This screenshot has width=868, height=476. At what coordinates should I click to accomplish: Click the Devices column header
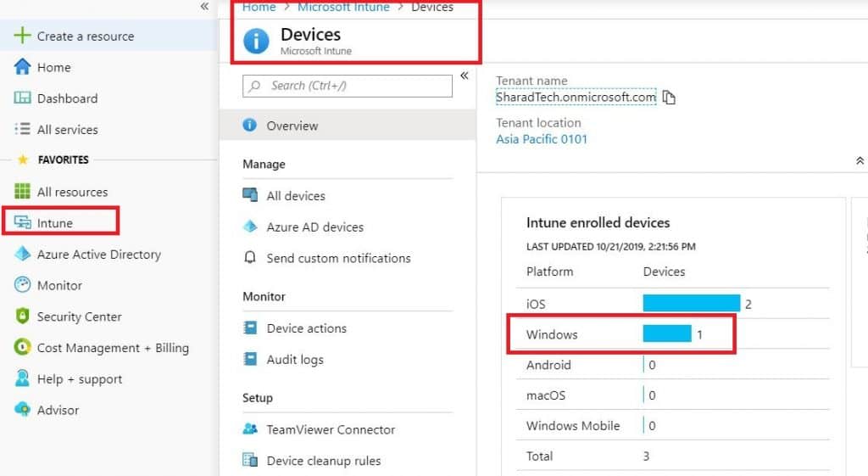coord(664,272)
